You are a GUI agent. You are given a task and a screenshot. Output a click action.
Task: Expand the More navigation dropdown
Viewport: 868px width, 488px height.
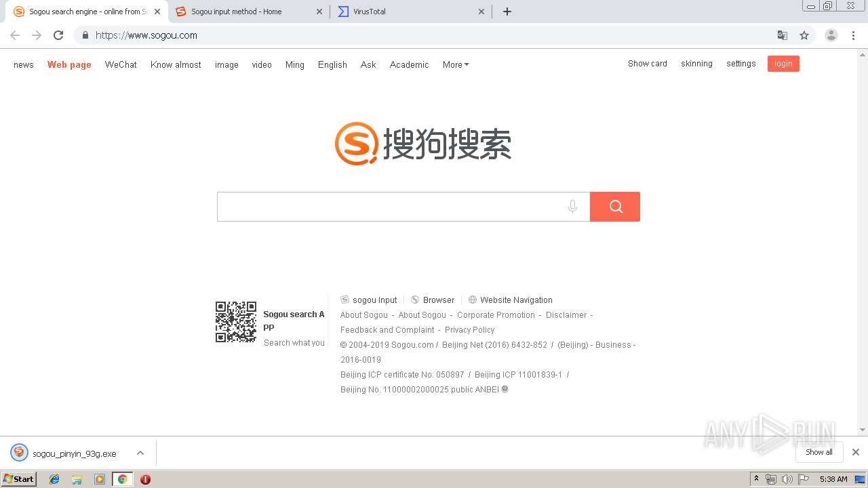456,64
